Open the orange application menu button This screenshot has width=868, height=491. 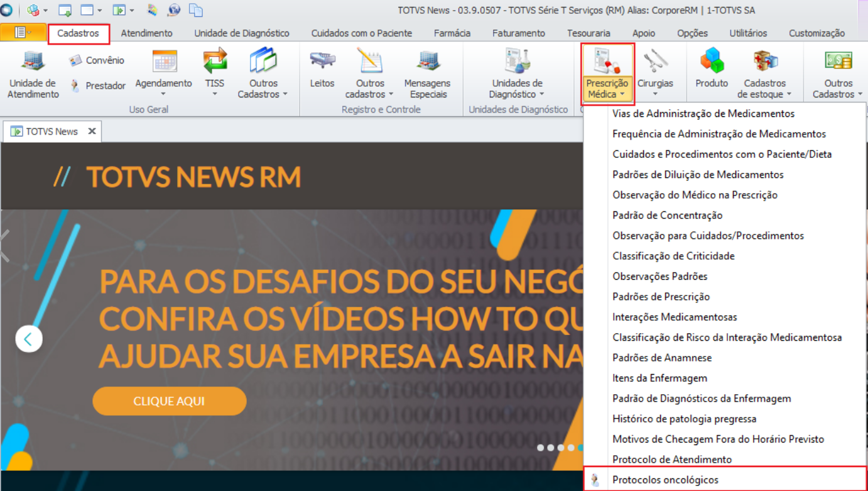click(x=23, y=33)
